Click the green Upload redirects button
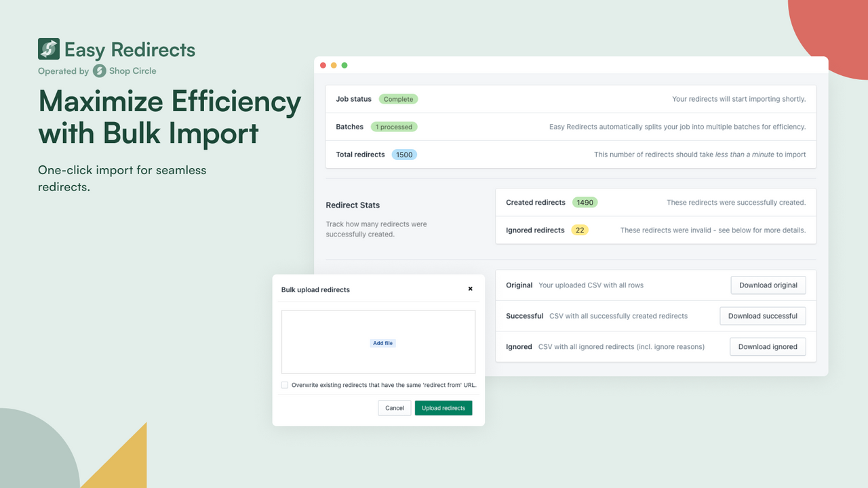 tap(443, 407)
